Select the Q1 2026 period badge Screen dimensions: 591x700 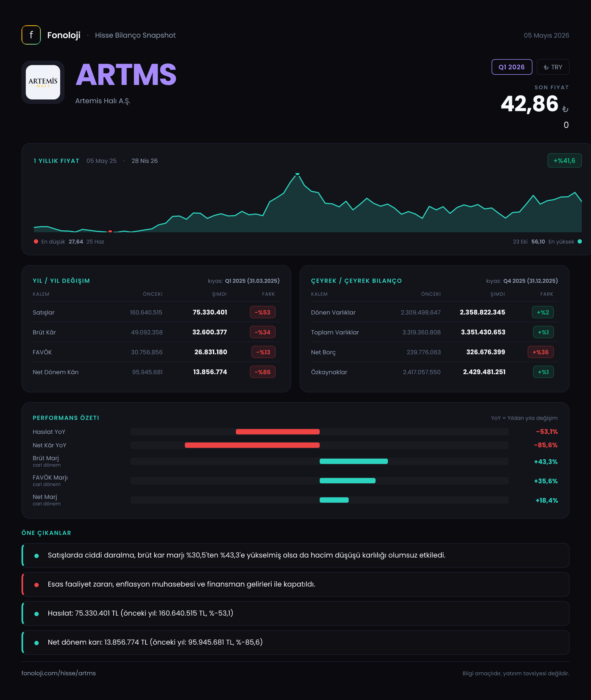[x=511, y=67]
